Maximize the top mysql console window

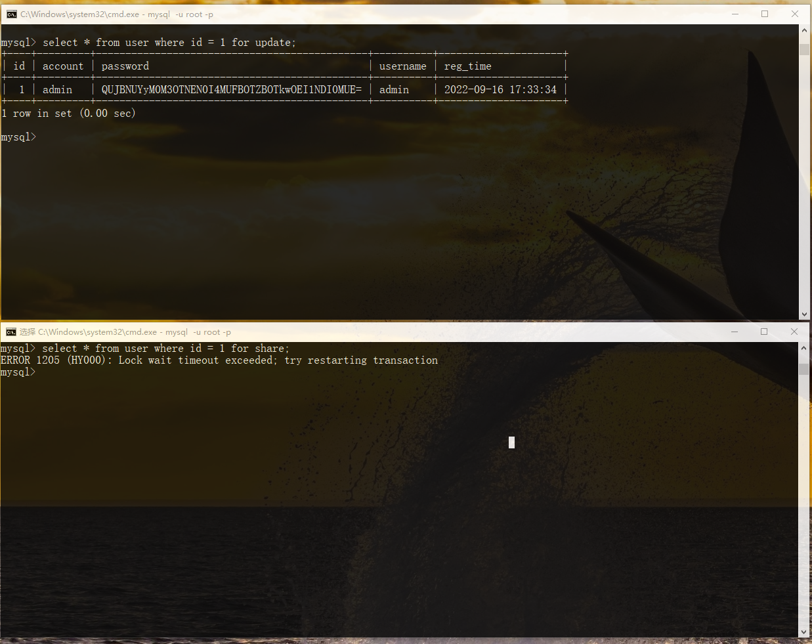pos(765,14)
